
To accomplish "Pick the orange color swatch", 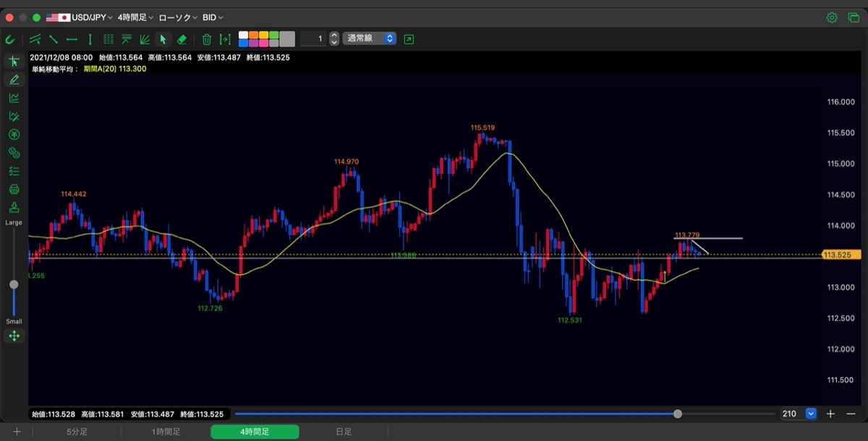I will (x=252, y=35).
